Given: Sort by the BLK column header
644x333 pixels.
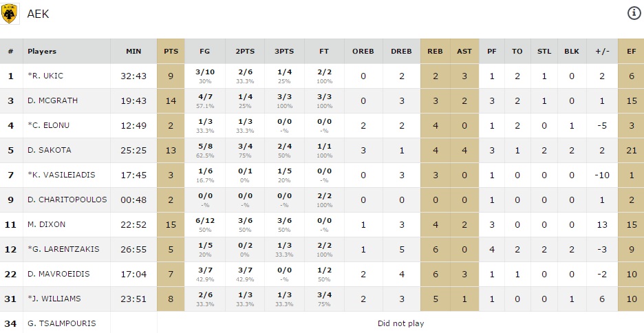Looking at the screenshot, I should [x=572, y=52].
